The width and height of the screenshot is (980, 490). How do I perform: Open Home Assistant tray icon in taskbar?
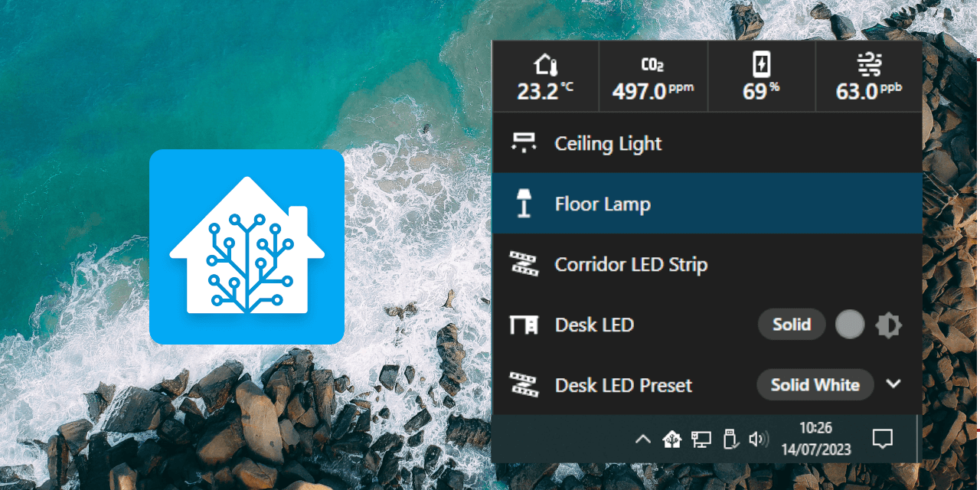671,439
